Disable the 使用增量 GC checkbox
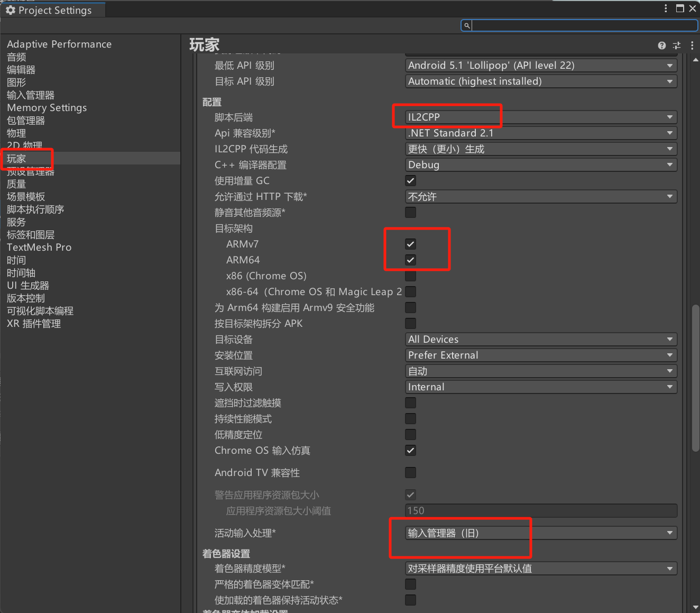Screen dimensions: 700x613 (x=410, y=180)
